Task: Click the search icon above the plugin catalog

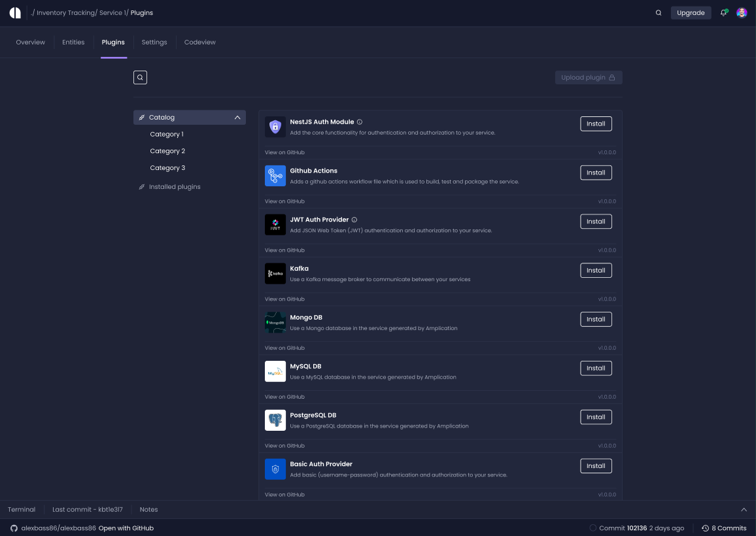Action: tap(140, 77)
